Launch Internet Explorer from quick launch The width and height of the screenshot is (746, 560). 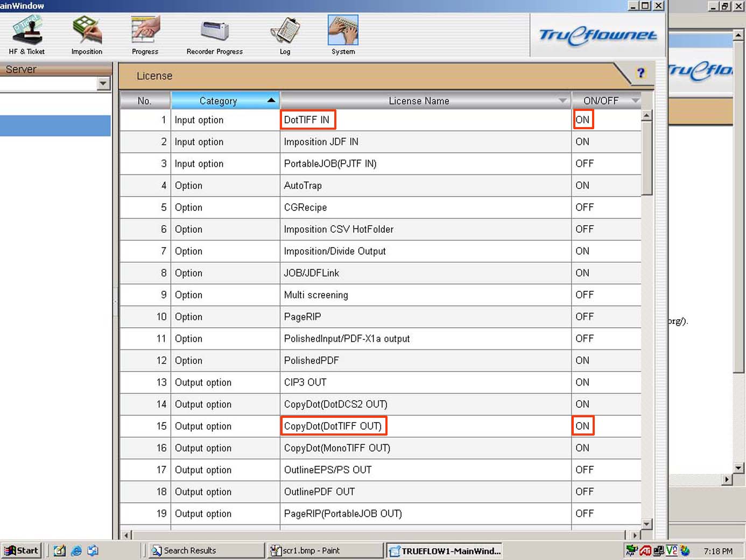pyautogui.click(x=76, y=550)
